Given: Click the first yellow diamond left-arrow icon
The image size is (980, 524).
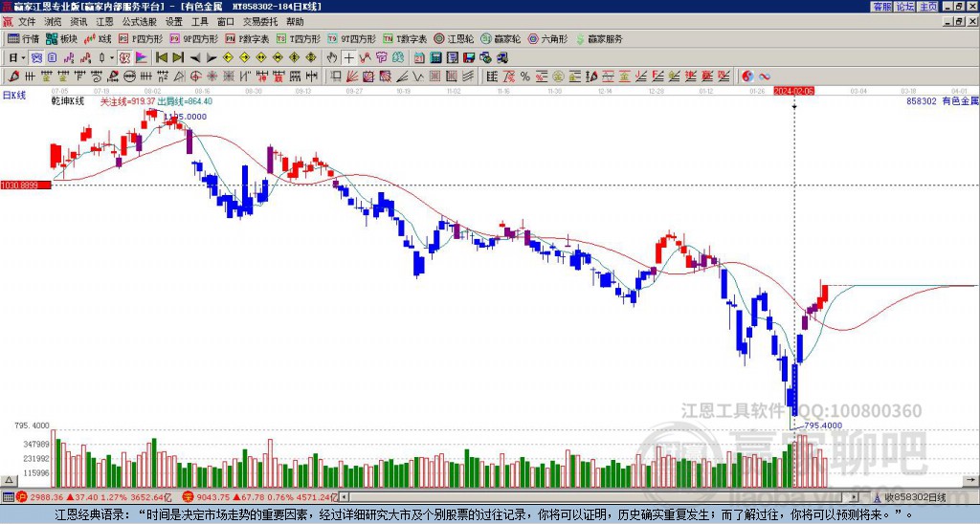Looking at the screenshot, I should (x=228, y=57).
